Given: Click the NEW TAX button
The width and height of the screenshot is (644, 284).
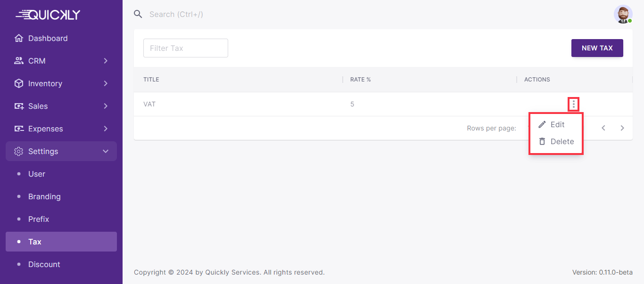Looking at the screenshot, I should point(597,48).
